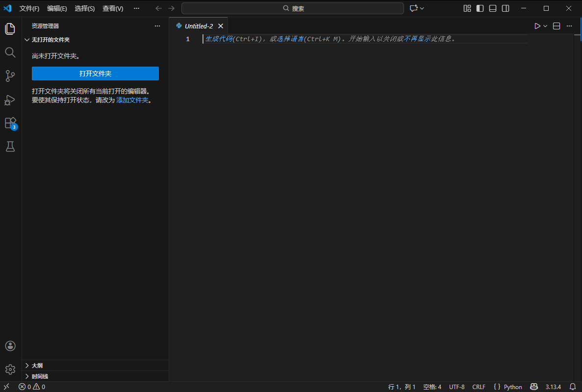Open the Manage gear settings icon
Screen dimensions: 582x392
[10, 369]
